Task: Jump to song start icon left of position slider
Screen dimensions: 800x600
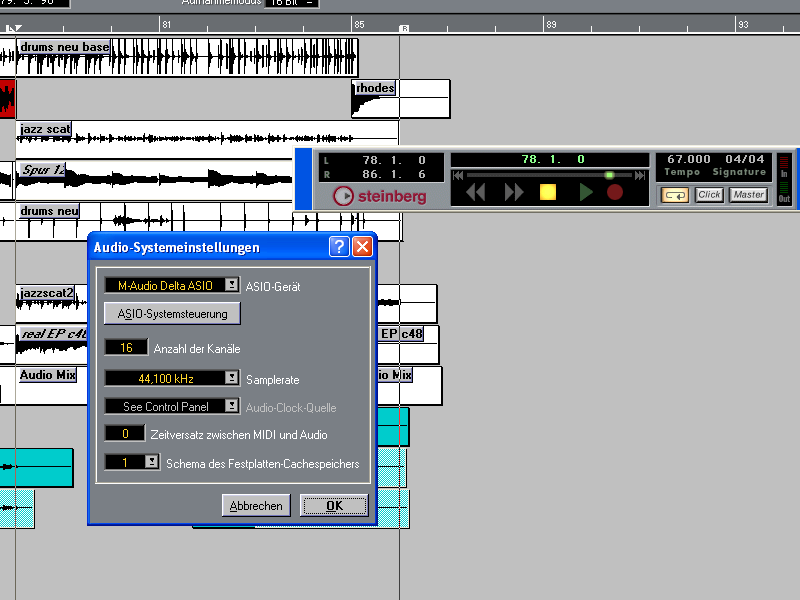Action: pyautogui.click(x=458, y=176)
